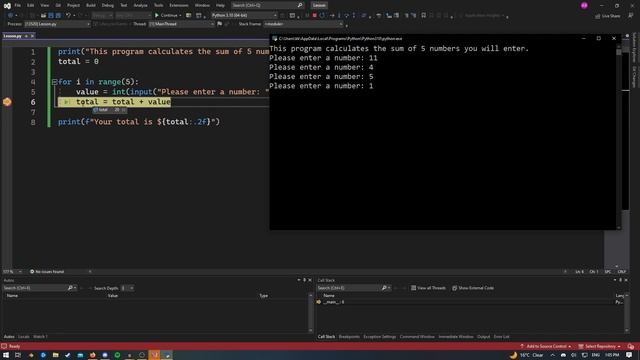
Task: Open Windows Start menu
Action: [6, 355]
